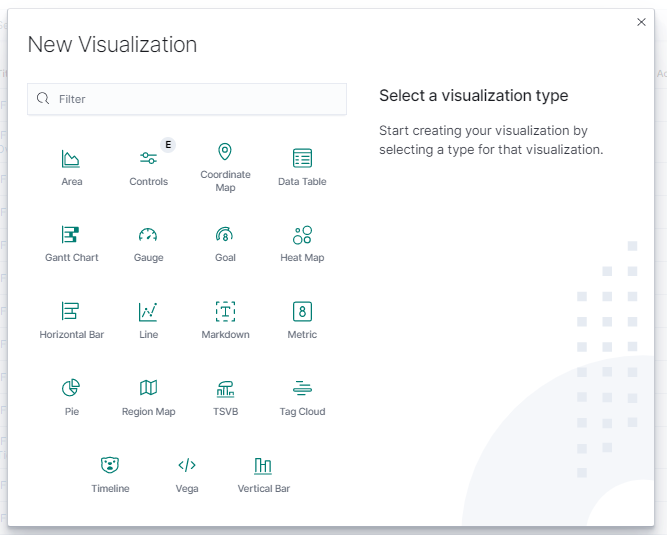Click the "Horizontal Bar" label

[71, 335]
